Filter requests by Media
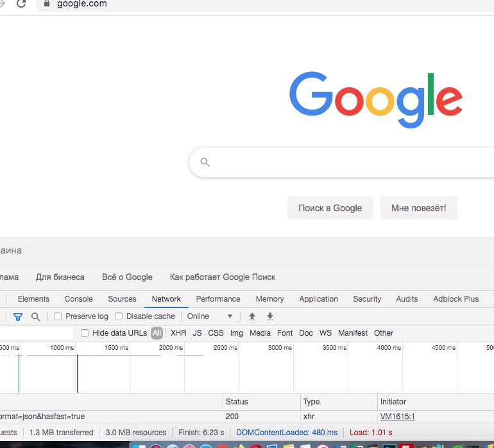This screenshot has width=494, height=448. point(260,333)
